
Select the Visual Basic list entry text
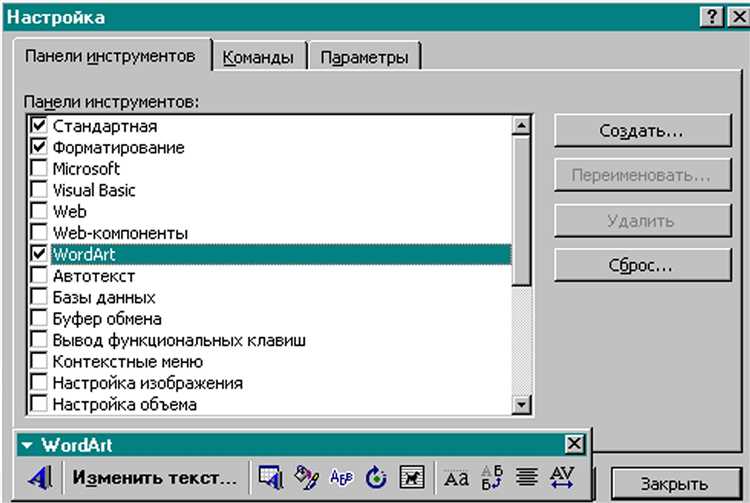(x=94, y=190)
